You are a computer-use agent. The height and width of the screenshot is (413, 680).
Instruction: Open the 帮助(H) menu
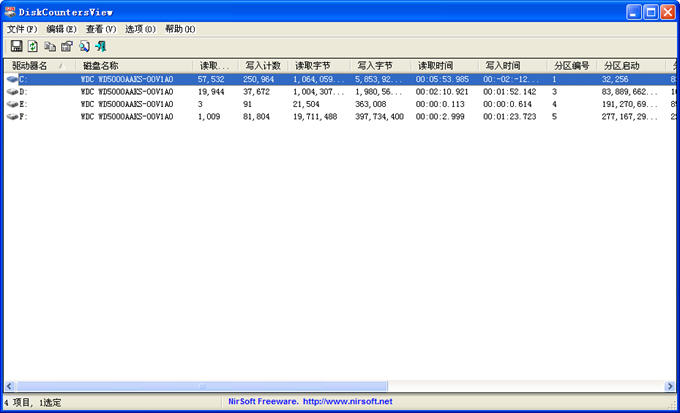180,29
